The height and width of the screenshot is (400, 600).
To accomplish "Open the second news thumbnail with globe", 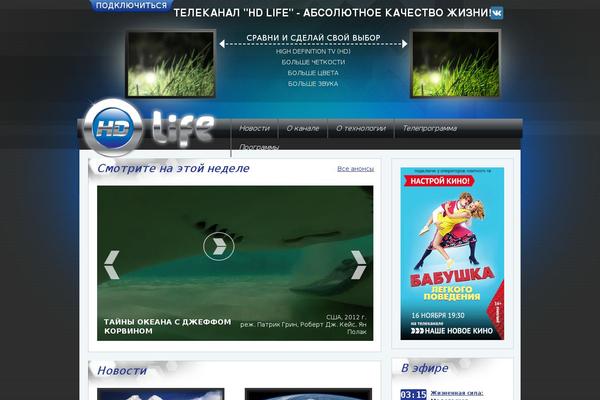I will pos(308,394).
